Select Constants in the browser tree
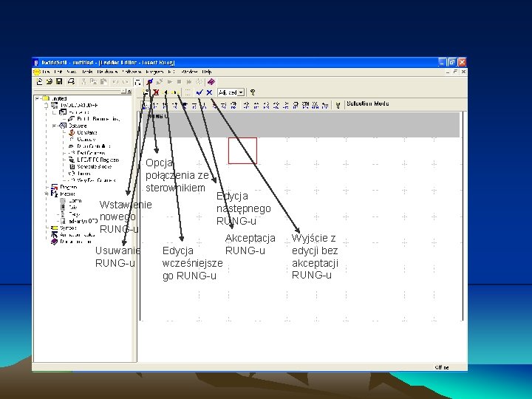This screenshot has height=399, width=532. tap(87, 133)
